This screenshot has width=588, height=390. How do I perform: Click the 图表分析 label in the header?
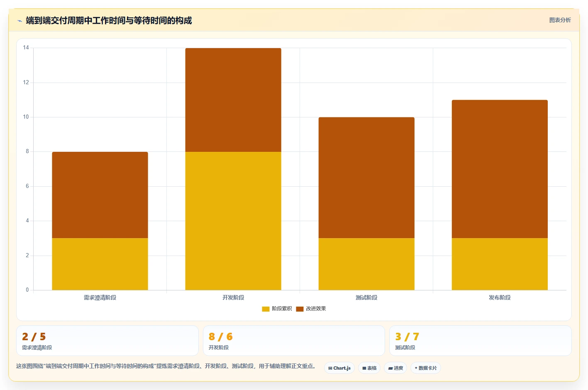pos(560,20)
